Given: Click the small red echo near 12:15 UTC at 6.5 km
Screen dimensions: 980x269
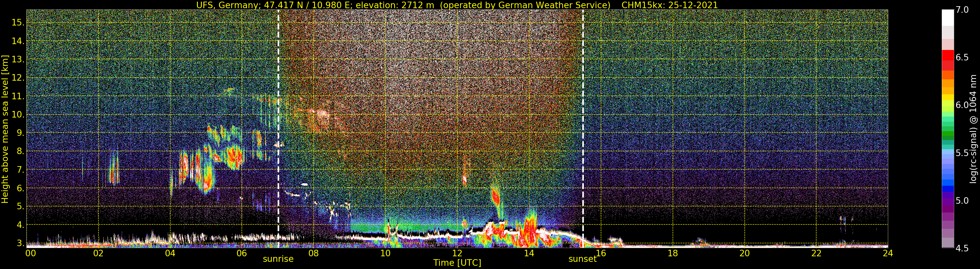Looking at the screenshot, I should pyautogui.click(x=464, y=179).
